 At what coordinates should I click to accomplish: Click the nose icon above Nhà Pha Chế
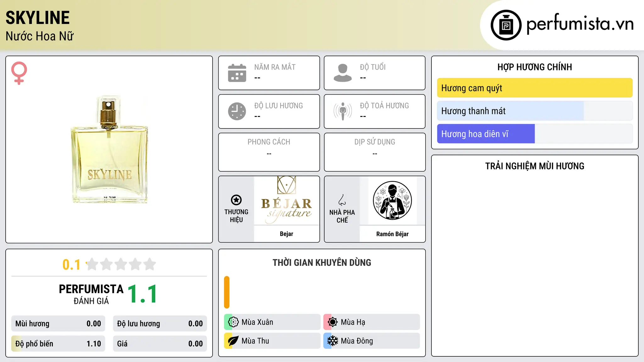click(x=342, y=200)
